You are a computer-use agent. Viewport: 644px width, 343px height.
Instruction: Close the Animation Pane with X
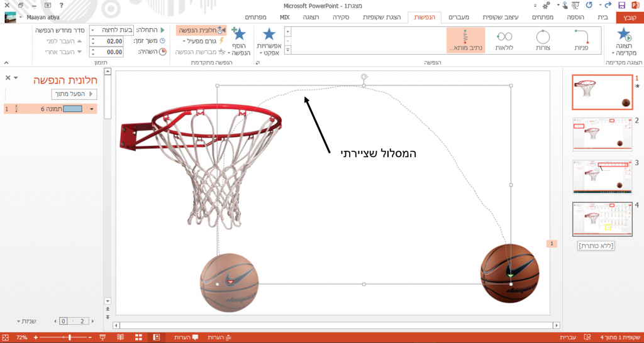[8, 77]
